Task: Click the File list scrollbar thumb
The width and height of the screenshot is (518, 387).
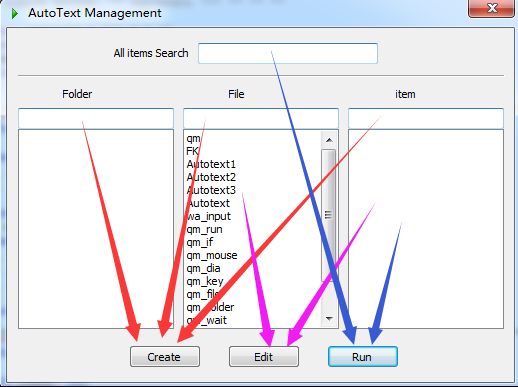Action: [328, 215]
